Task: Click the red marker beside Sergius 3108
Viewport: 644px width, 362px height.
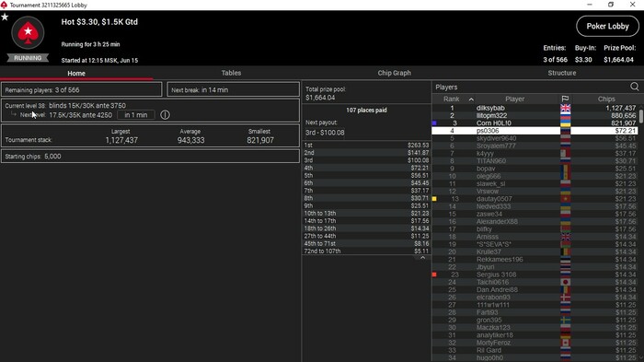Action: (x=434, y=274)
